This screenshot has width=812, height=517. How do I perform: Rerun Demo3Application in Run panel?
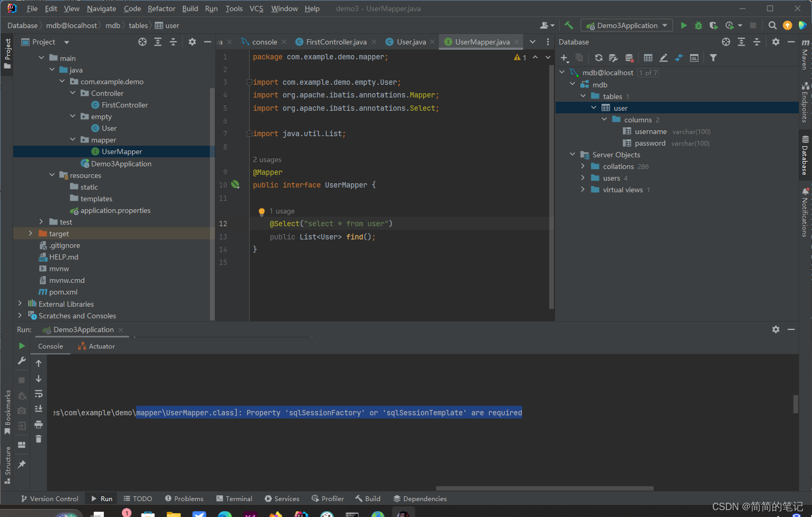coord(22,346)
